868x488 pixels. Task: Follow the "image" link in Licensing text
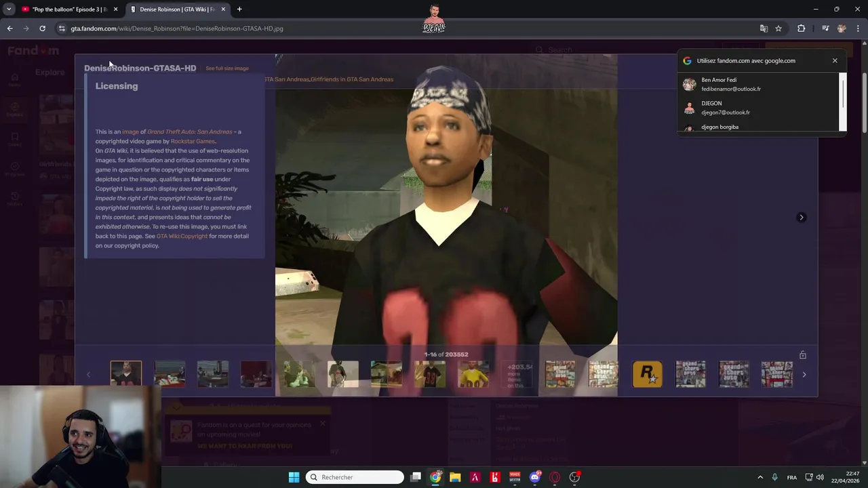tap(130, 131)
